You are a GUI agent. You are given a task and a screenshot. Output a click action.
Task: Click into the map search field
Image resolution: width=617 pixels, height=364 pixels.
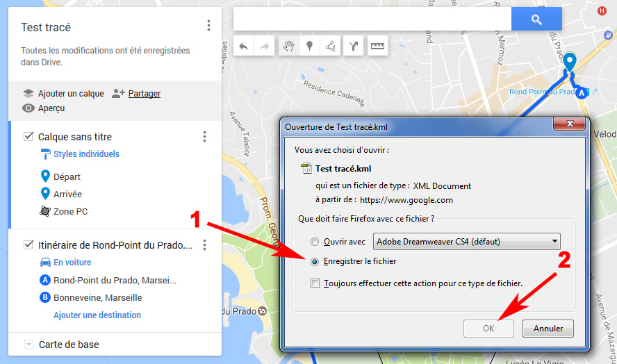click(x=372, y=19)
